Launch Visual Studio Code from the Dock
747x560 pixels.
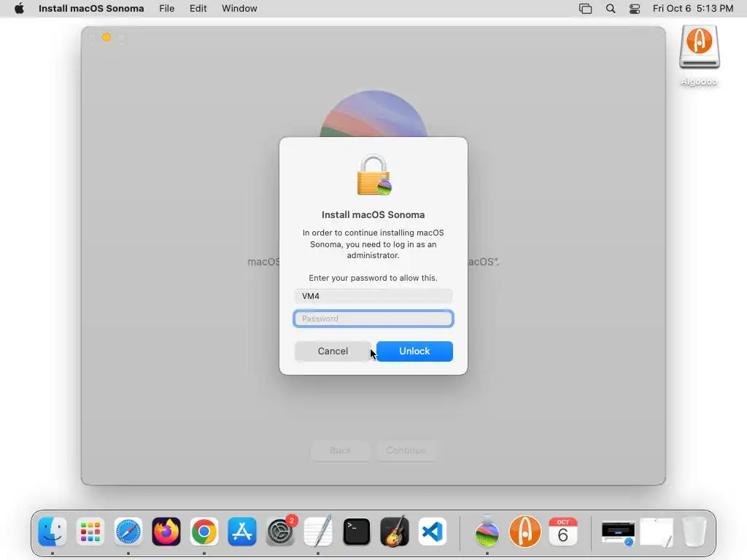point(433,532)
